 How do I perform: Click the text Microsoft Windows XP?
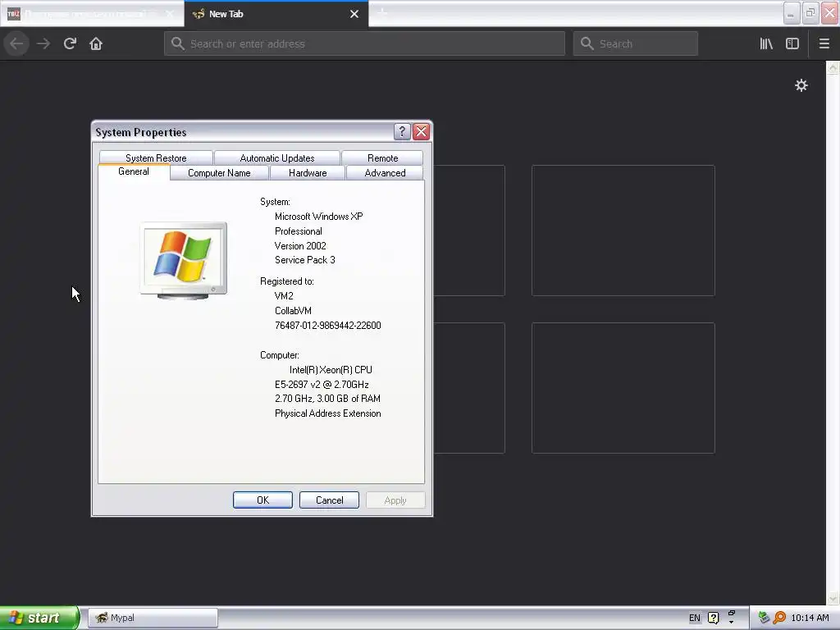319,217
